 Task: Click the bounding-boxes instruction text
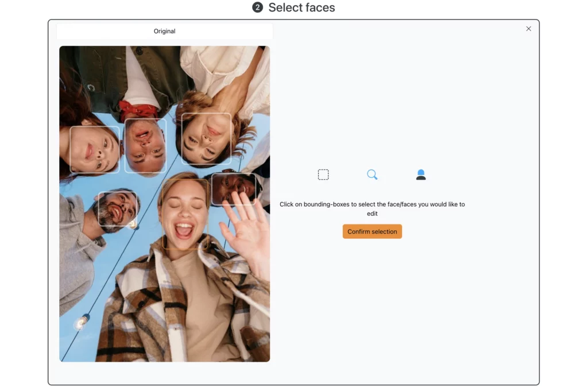coord(372,208)
